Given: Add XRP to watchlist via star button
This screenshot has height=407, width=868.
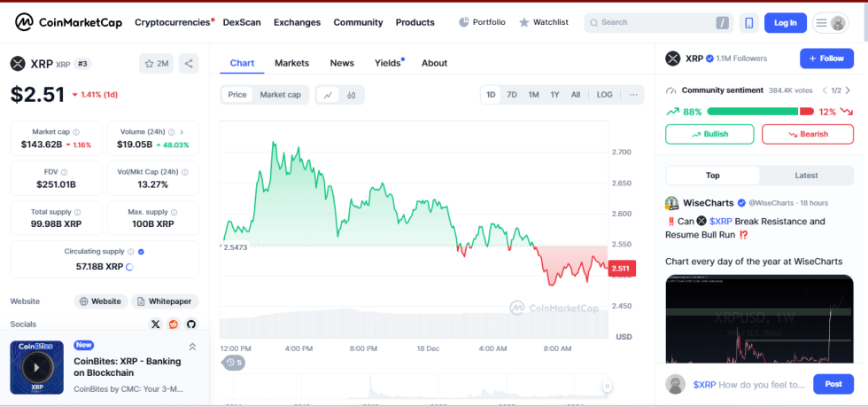Looking at the screenshot, I should click(156, 63).
